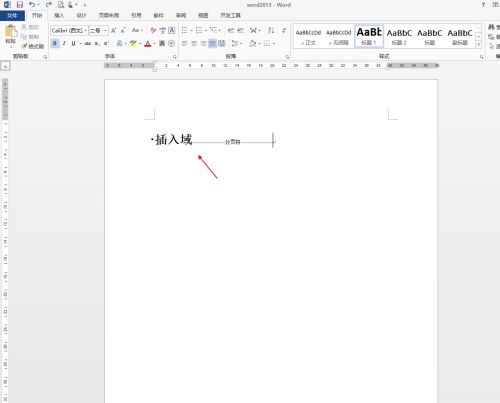Screen dimensions: 500x403
Task: Open print preview from quick access toolbar
Action: click(x=61, y=5)
